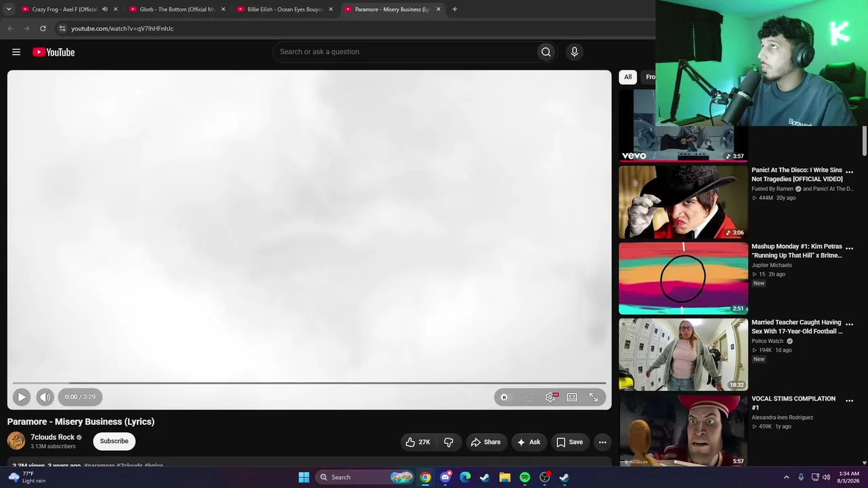Like the video with 27K likes
Viewport: 868px width, 488px height.
[418, 442]
